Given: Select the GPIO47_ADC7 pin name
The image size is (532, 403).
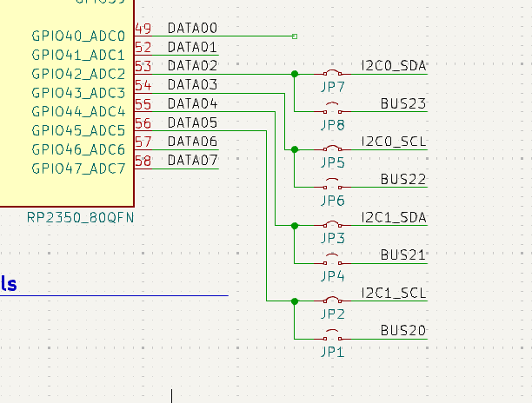Looking at the screenshot, I should pos(78,168).
